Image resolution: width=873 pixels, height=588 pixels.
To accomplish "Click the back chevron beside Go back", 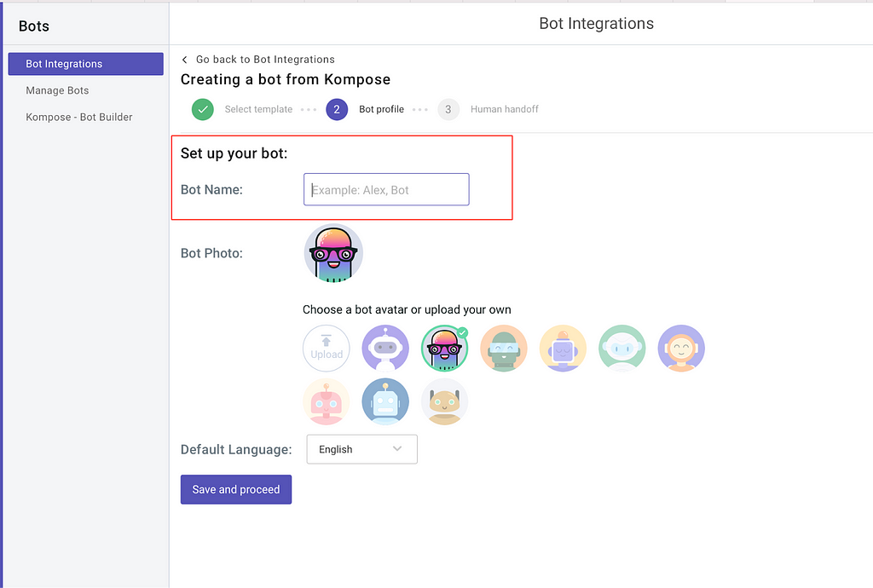I will (x=185, y=60).
